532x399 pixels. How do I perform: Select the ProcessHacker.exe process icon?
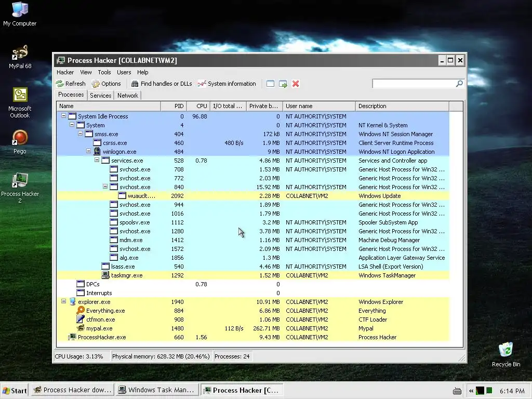(72, 337)
